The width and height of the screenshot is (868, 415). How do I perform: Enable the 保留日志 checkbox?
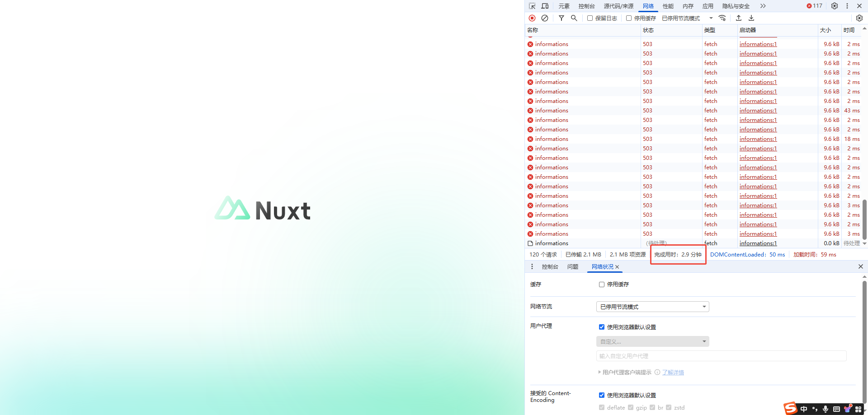tap(590, 18)
